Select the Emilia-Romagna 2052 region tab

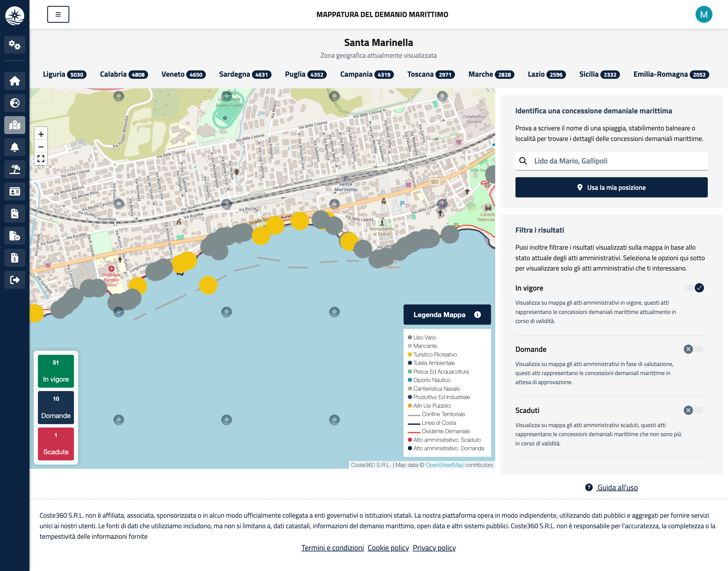pos(671,74)
